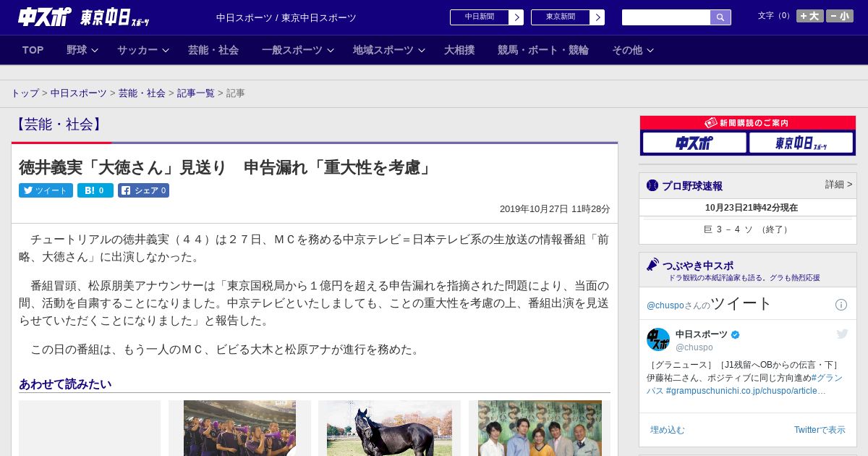This screenshot has width=868, height=456.
Task: Click the search magnifier button
Action: 720,17
